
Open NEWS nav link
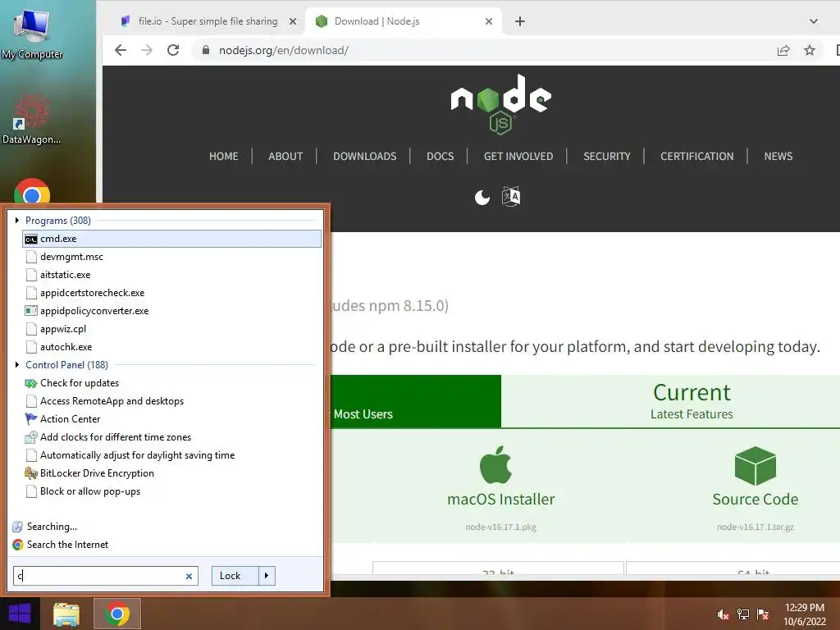tap(778, 157)
